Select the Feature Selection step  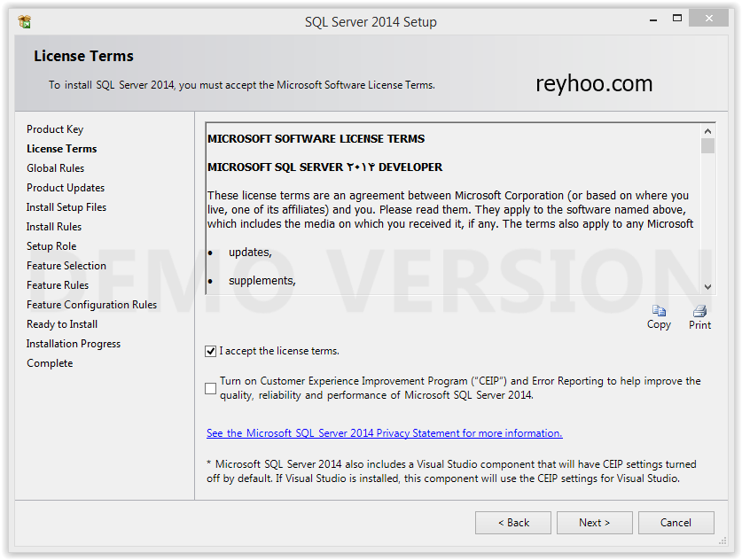pyautogui.click(x=66, y=265)
